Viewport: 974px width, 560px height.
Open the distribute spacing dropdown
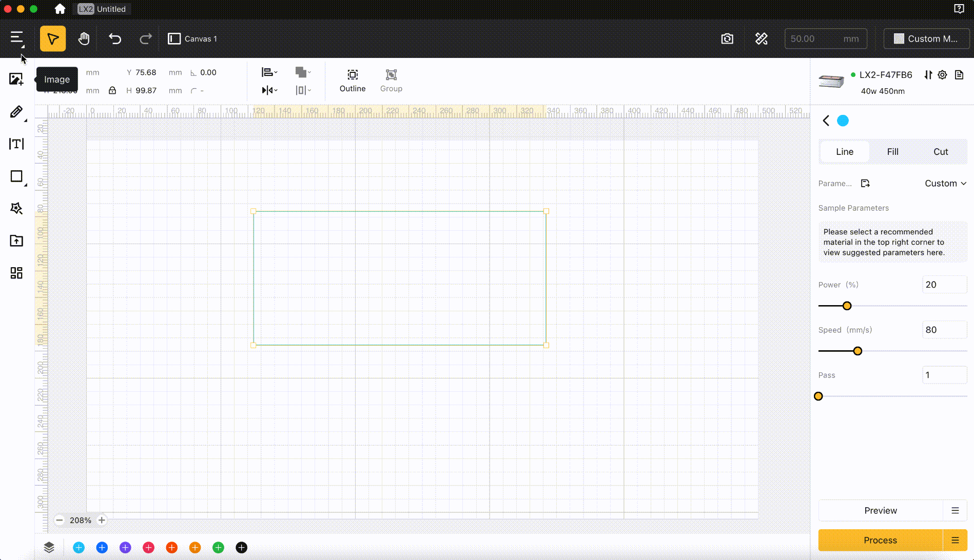point(303,90)
